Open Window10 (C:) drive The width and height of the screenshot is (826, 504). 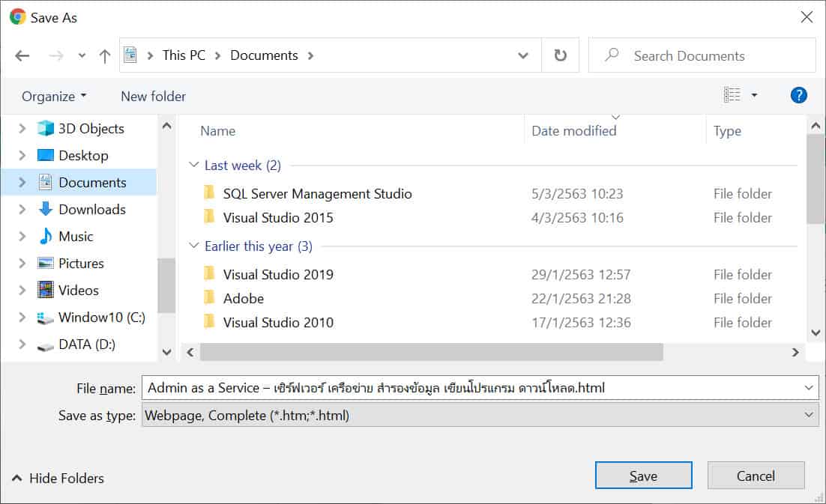(x=102, y=318)
